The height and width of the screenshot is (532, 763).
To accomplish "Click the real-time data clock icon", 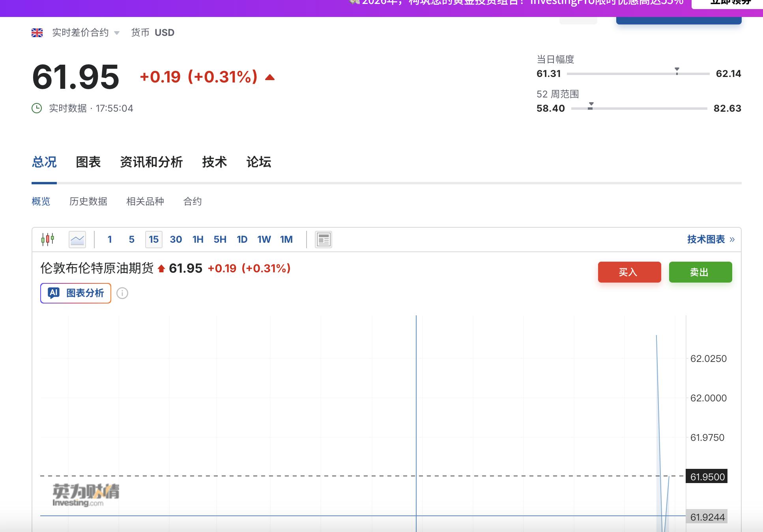I will (37, 108).
